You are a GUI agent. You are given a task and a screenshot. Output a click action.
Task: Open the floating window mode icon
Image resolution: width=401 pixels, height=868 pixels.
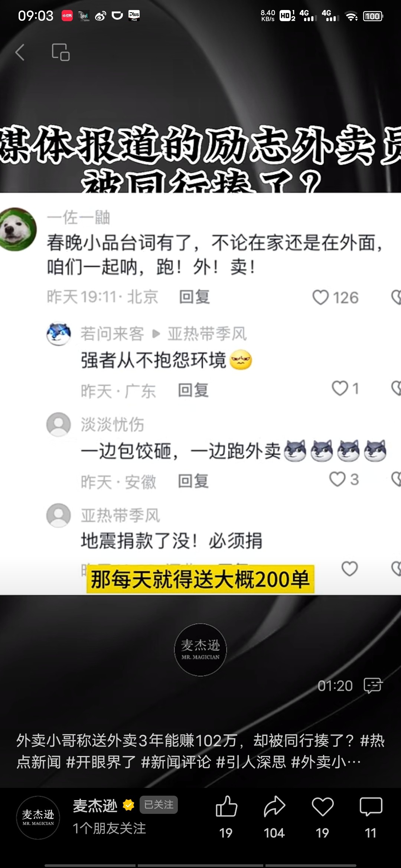pyautogui.click(x=61, y=52)
